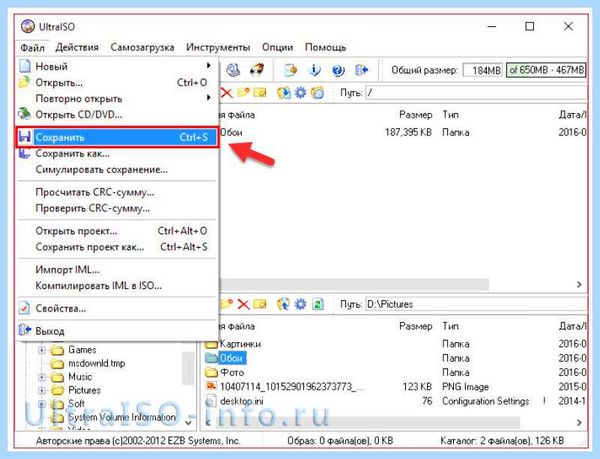Select Сохранить проект как... entry
Image resolution: width=600 pixels, height=459 pixels.
pos(117,247)
